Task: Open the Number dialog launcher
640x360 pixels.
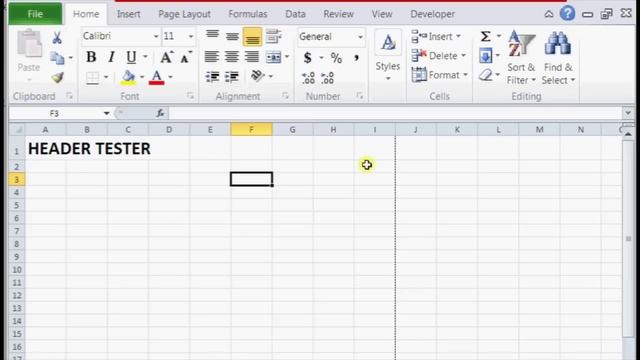Action: pyautogui.click(x=359, y=96)
